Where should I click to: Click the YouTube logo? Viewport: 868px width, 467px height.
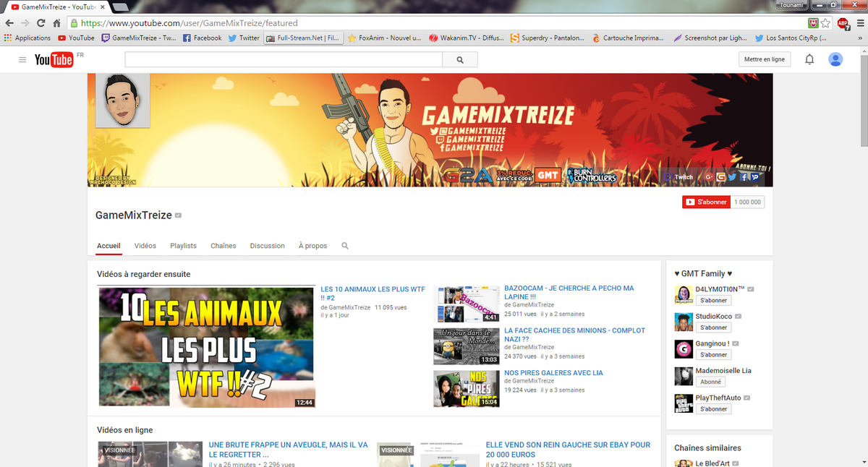(54, 59)
